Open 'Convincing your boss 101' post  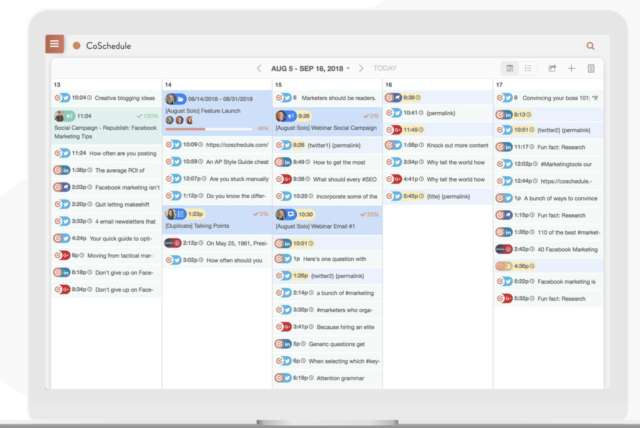pyautogui.click(x=549, y=98)
